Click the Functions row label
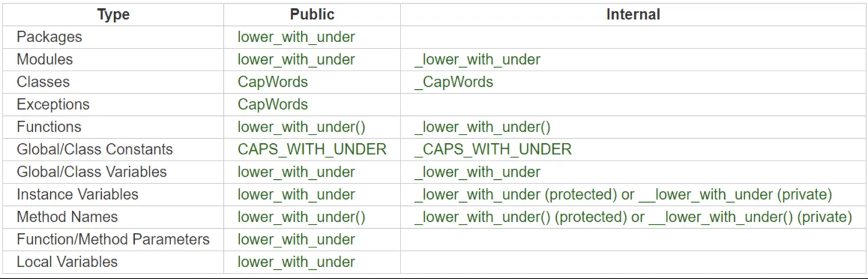The image size is (868, 279). (x=49, y=126)
